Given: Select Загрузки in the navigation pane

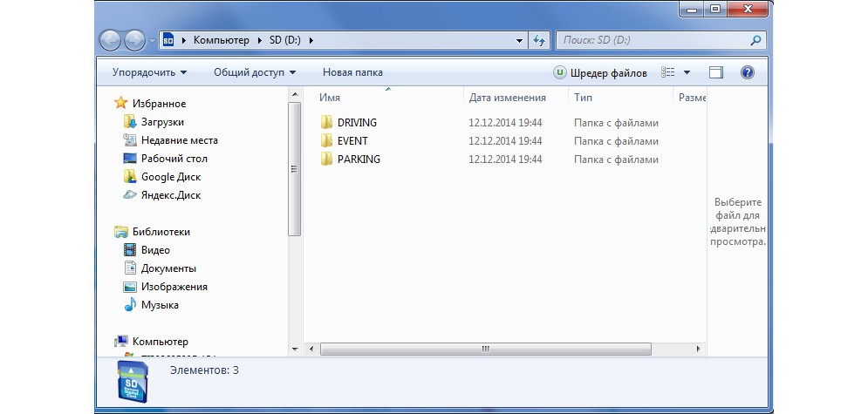Looking at the screenshot, I should click(162, 122).
